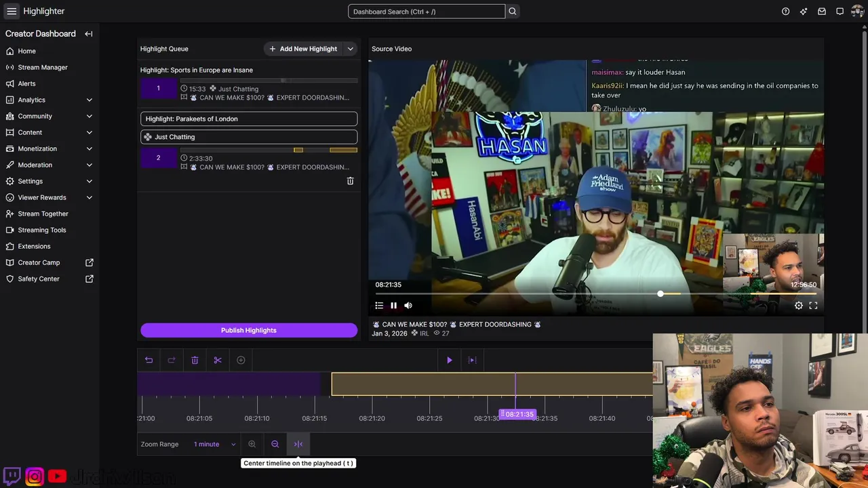Edit the Just Chatting category field
868x488 pixels.
tap(249, 137)
